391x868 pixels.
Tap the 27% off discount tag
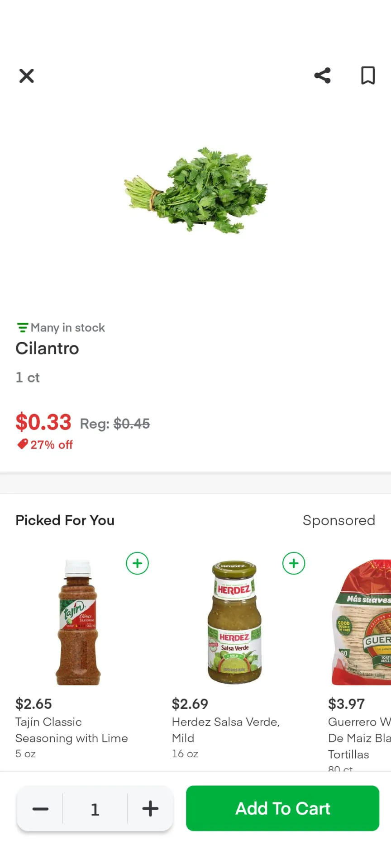click(x=45, y=445)
